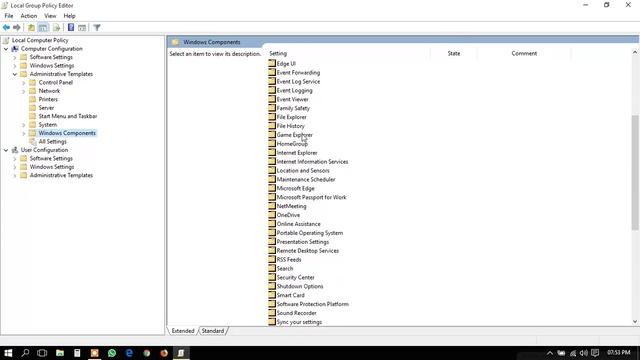
Task: Select 'Maintenance Scheduler' in the list
Action: [x=306, y=180]
